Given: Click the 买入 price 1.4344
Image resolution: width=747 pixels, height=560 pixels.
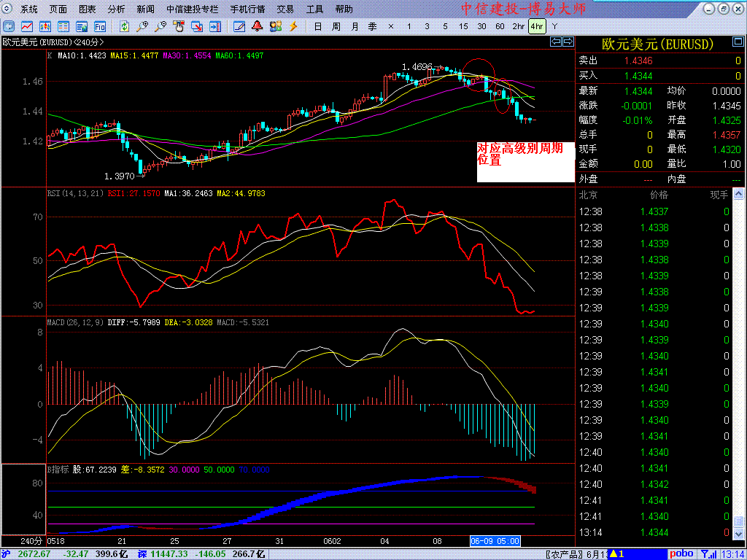Looking at the screenshot, I should (x=640, y=76).
